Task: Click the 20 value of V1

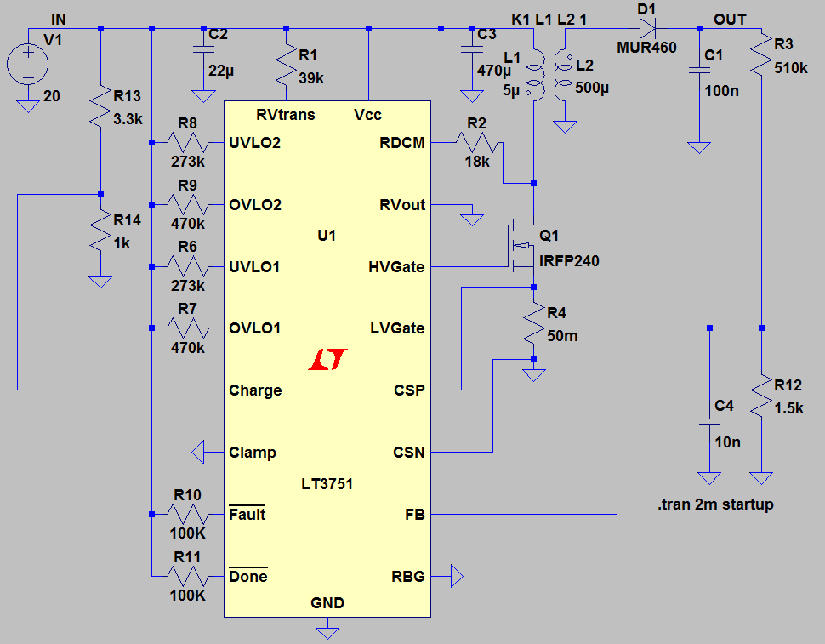Action: [52, 96]
